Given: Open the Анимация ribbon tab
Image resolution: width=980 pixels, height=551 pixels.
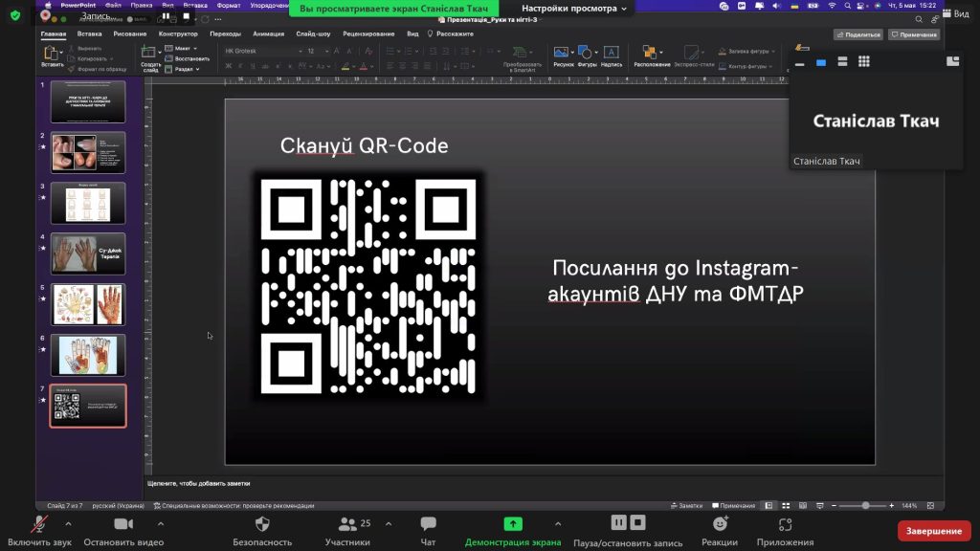Looking at the screenshot, I should [x=268, y=33].
